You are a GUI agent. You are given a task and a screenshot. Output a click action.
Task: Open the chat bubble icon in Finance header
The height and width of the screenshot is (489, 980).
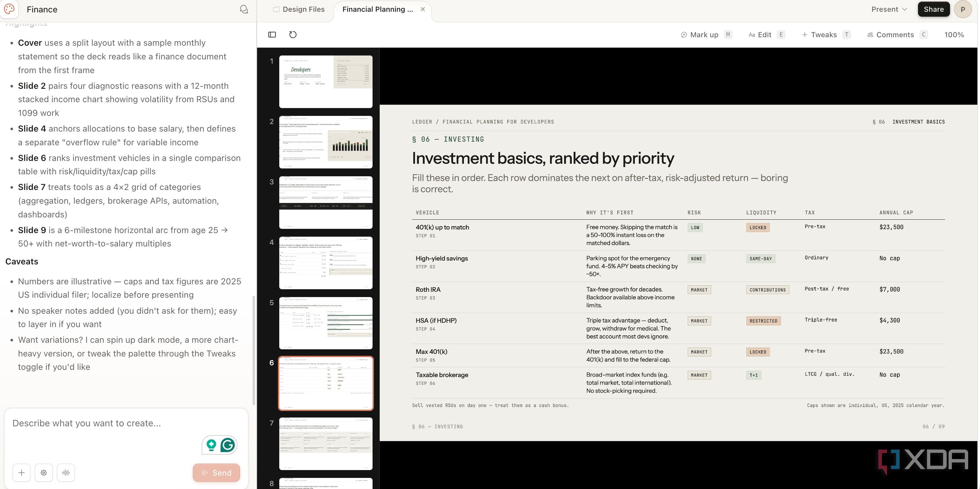(244, 9)
